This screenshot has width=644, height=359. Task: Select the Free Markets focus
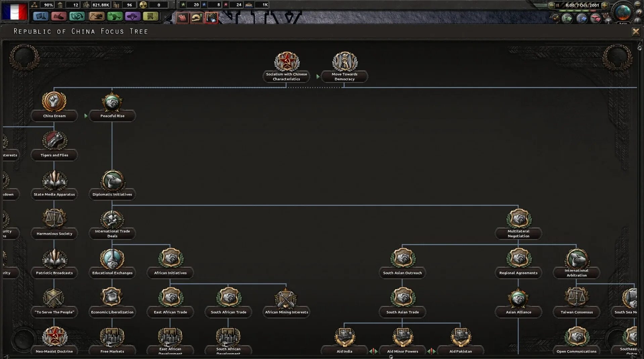[x=112, y=341]
